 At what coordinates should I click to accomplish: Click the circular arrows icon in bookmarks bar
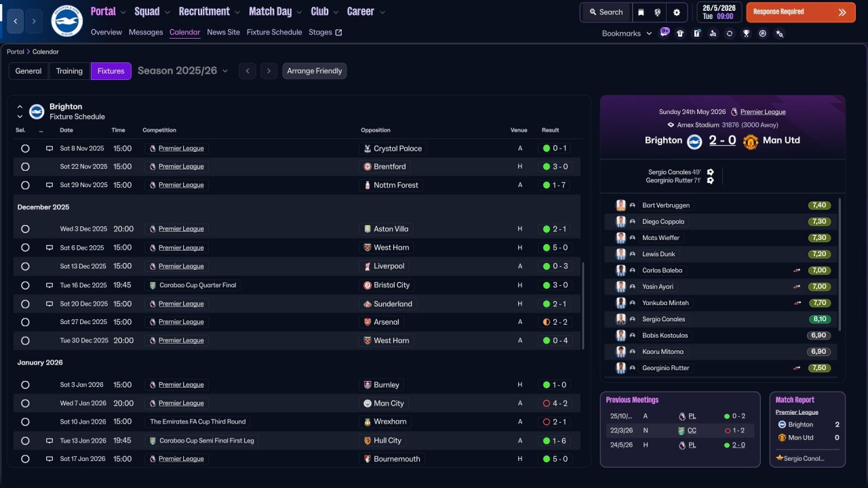click(x=730, y=33)
